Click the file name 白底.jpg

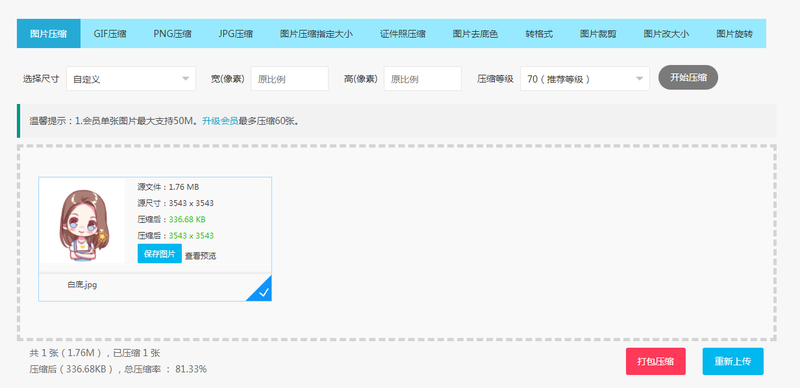[x=82, y=285]
